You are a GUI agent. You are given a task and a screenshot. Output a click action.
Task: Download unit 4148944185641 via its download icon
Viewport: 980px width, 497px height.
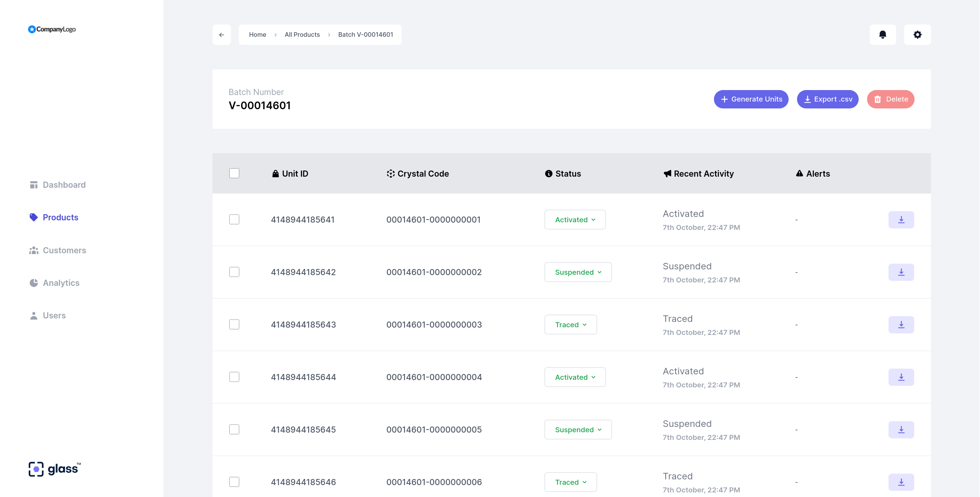[x=901, y=220]
